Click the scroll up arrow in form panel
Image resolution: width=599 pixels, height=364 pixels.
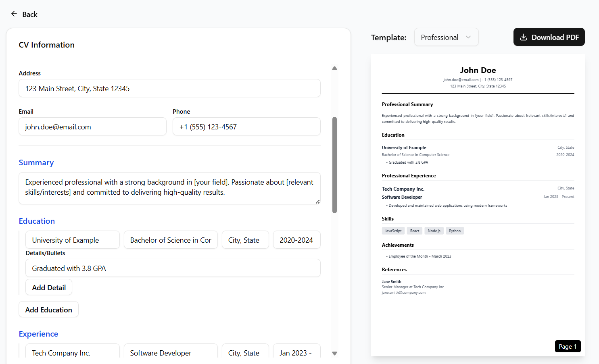(334, 68)
